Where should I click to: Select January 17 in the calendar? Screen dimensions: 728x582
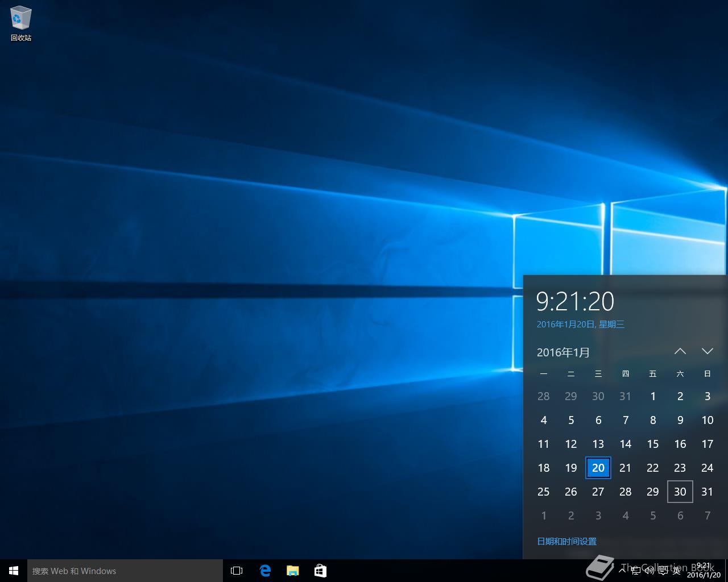tap(708, 444)
